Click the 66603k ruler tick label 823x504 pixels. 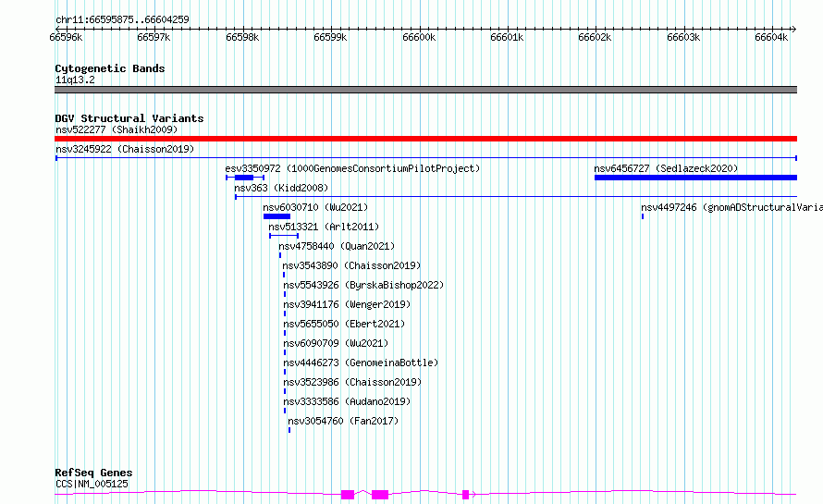pyautogui.click(x=683, y=37)
